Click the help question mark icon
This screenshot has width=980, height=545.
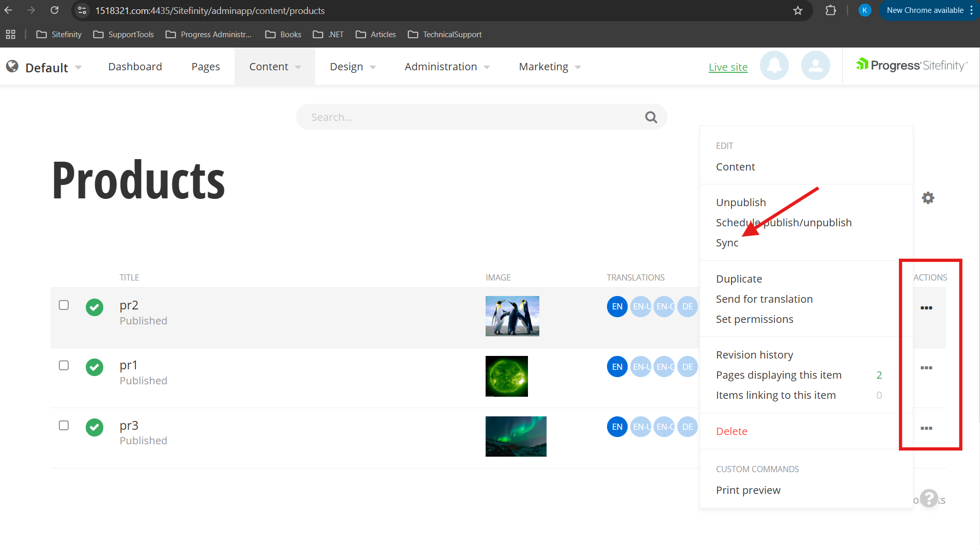point(929,499)
